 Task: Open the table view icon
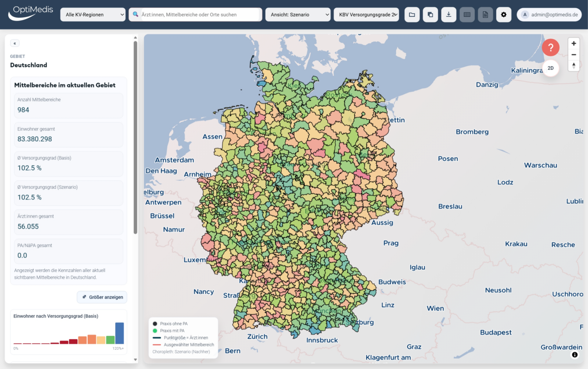[467, 15]
